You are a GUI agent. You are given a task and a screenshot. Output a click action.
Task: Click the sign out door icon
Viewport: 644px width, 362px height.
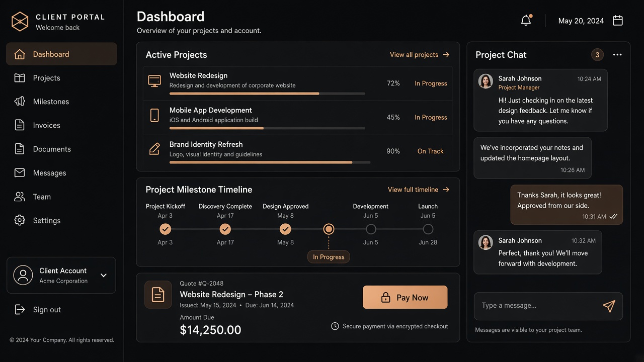click(20, 309)
